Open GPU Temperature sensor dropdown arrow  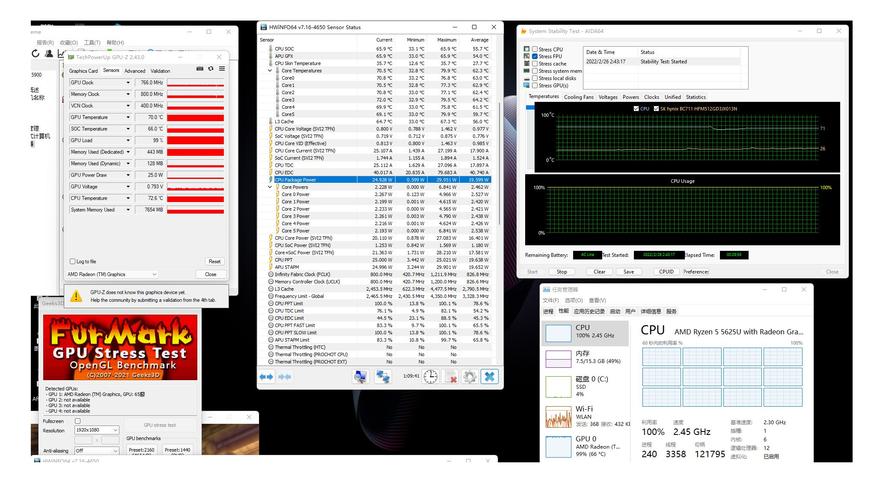click(x=128, y=117)
